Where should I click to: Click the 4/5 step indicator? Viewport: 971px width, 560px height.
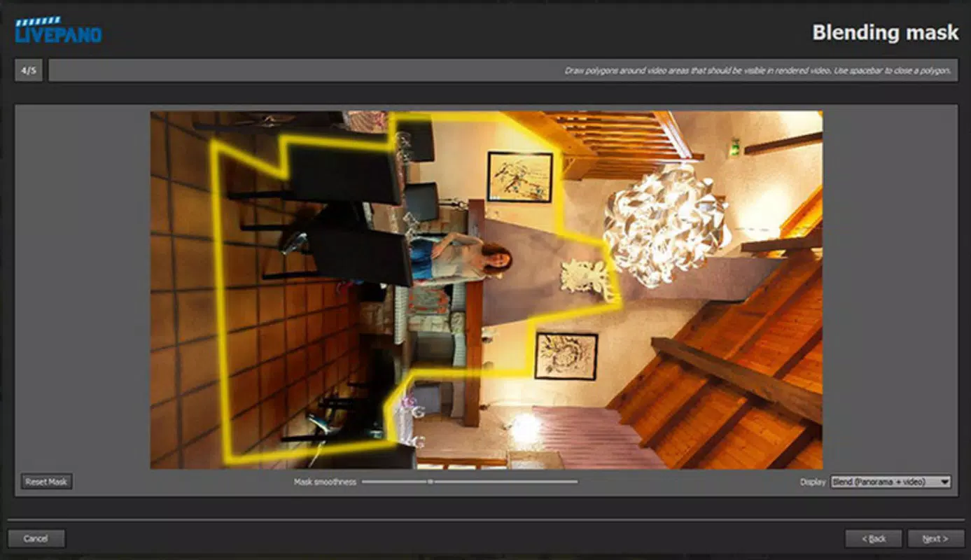pyautogui.click(x=29, y=71)
